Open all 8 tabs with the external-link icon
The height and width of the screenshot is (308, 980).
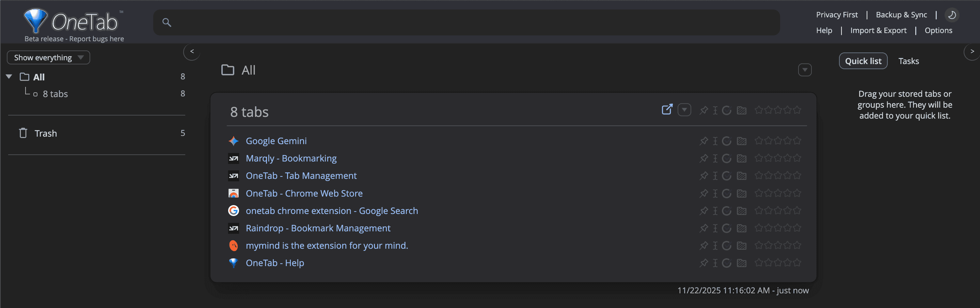click(x=667, y=110)
